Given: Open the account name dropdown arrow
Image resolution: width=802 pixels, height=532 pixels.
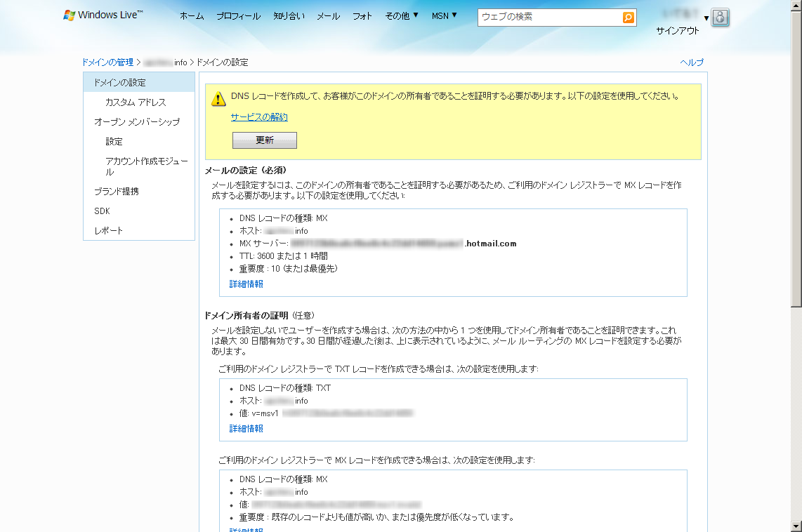Looking at the screenshot, I should coord(706,18).
